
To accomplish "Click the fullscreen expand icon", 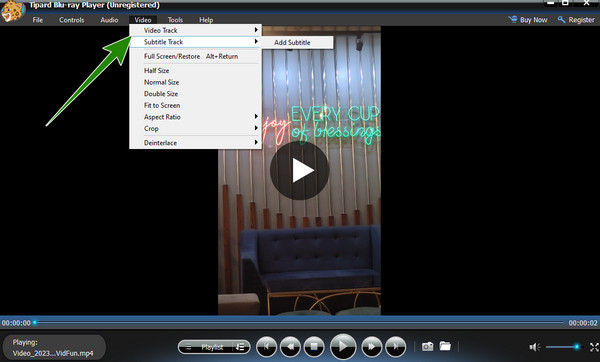I will click(x=594, y=347).
